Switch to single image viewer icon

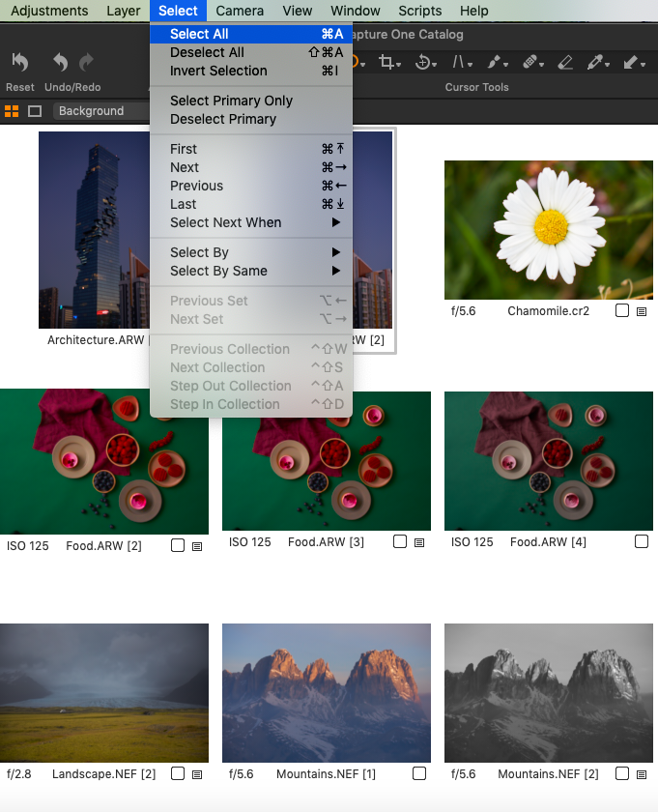coord(35,111)
